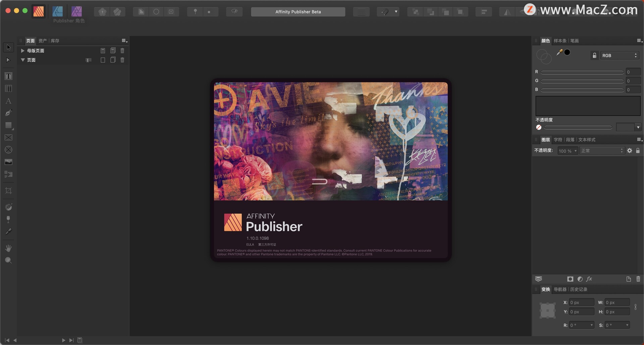The image size is (644, 345).
Task: Select the Picture Frame Rectangle tool
Action: [x=8, y=138]
